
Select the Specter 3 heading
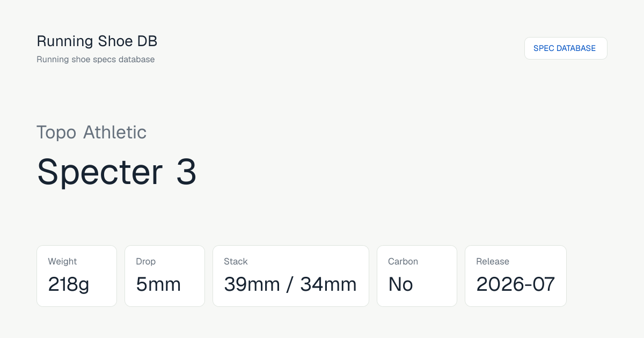tap(116, 172)
